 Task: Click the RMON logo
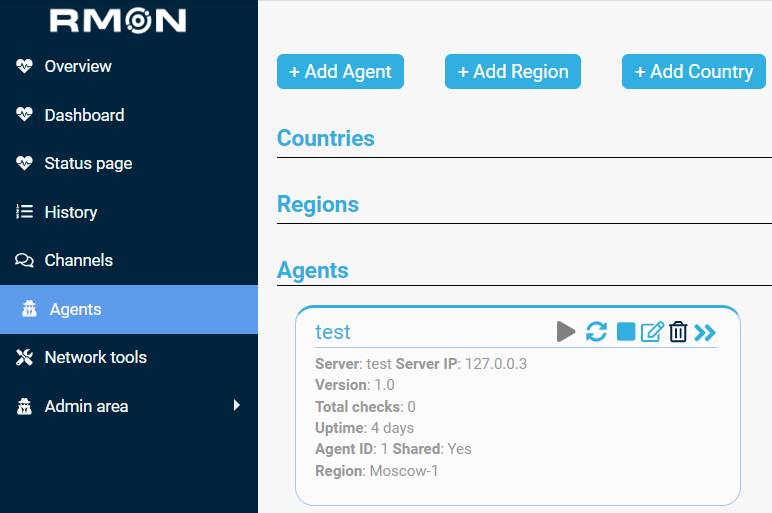[x=118, y=21]
